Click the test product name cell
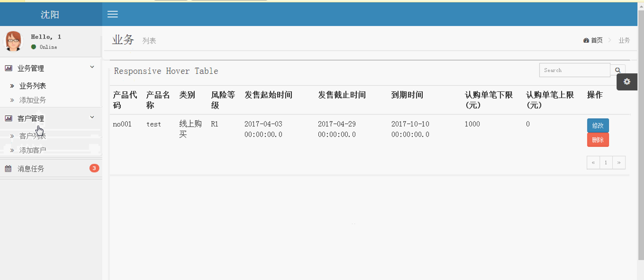Screen dimensions: 644x280 (154, 124)
